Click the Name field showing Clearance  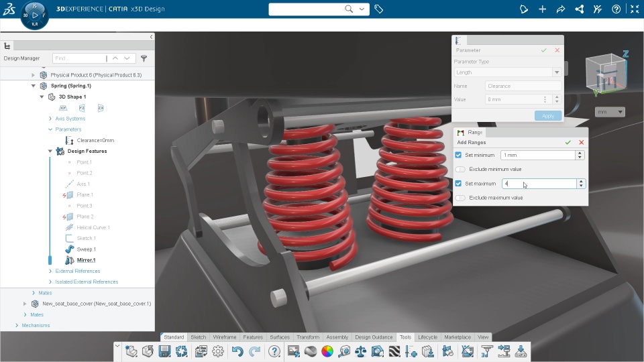click(523, 86)
